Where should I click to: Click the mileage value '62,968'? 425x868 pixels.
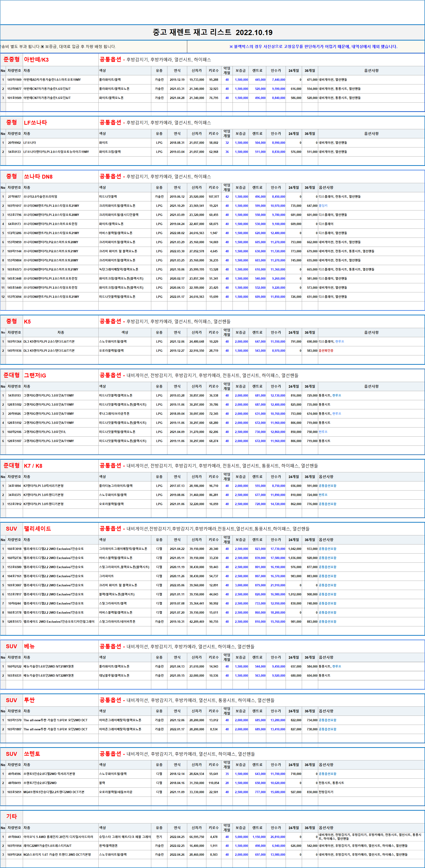pyautogui.click(x=213, y=152)
